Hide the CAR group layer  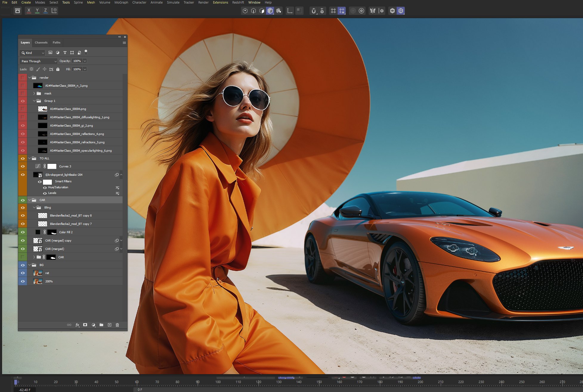coord(23,200)
